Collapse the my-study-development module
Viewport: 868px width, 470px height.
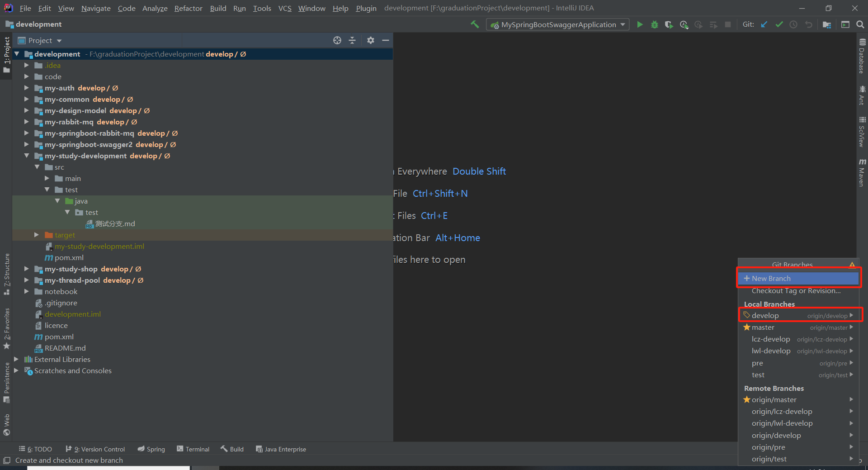[27, 156]
